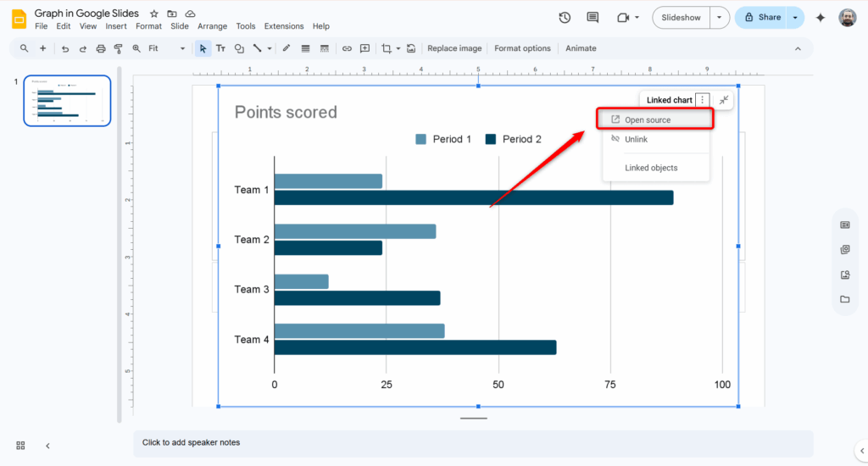Image resolution: width=868 pixels, height=466 pixels.
Task: Open the Zoom level Fit dropdown
Action: coord(166,48)
